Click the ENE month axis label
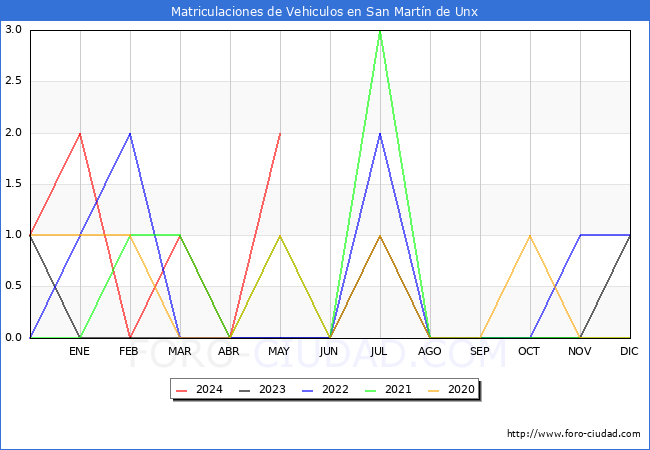 pos(79,351)
